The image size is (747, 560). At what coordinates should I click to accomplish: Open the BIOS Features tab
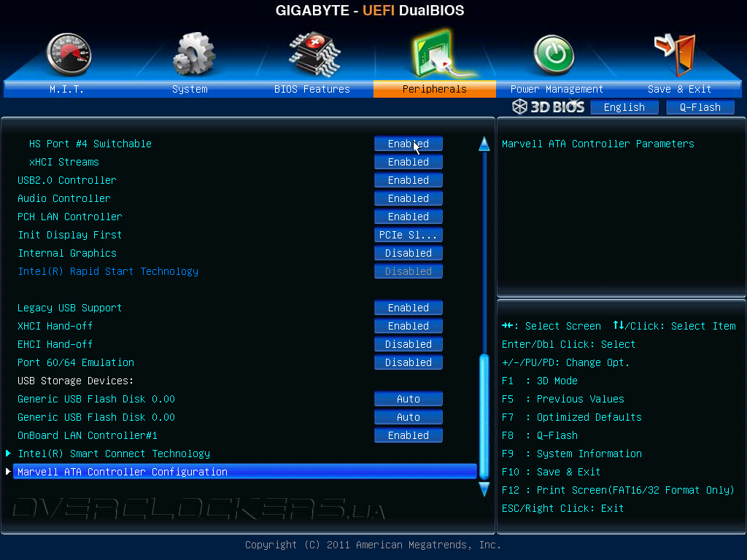(x=312, y=89)
